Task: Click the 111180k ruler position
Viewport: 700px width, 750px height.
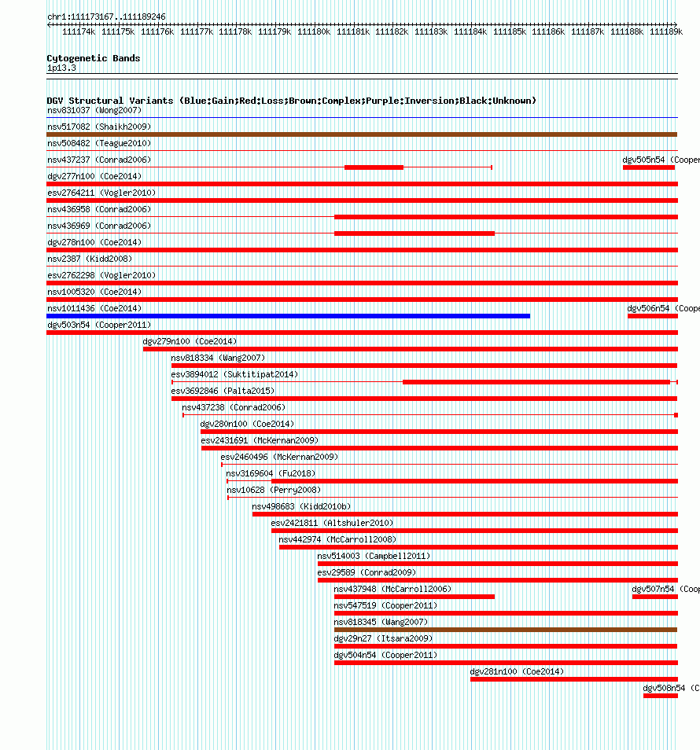Action: 314,31
